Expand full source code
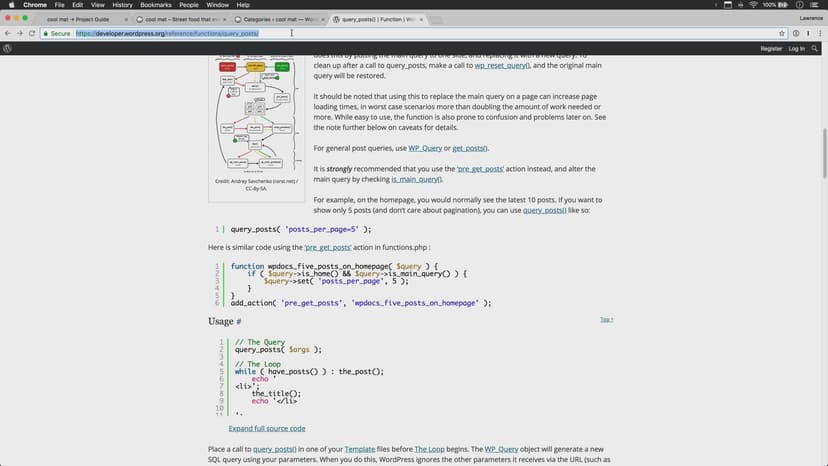 [267, 428]
